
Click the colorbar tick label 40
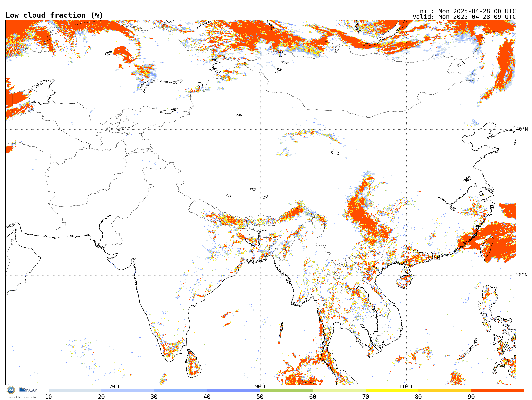pos(207,397)
